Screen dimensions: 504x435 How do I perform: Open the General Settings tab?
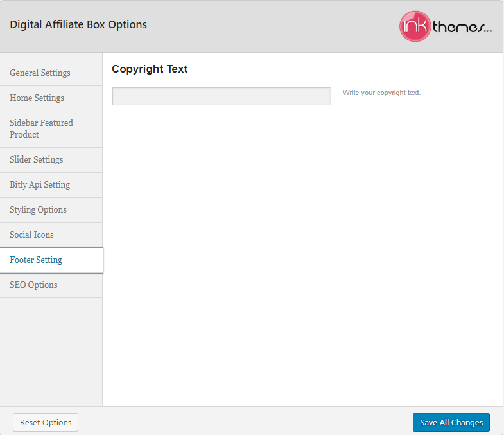click(x=40, y=73)
